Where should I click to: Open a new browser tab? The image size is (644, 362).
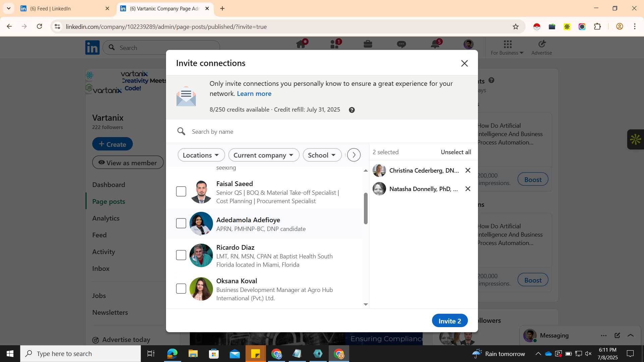[x=222, y=8]
